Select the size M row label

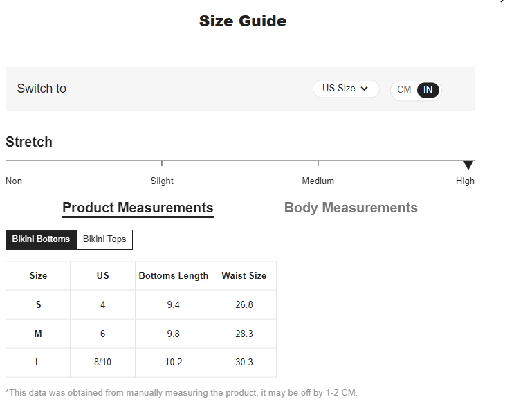(38, 334)
